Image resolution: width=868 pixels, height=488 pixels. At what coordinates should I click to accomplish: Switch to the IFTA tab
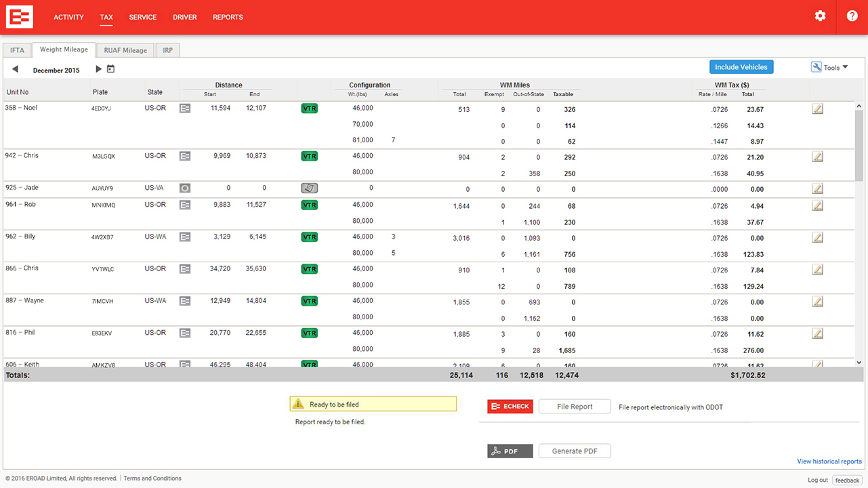17,50
